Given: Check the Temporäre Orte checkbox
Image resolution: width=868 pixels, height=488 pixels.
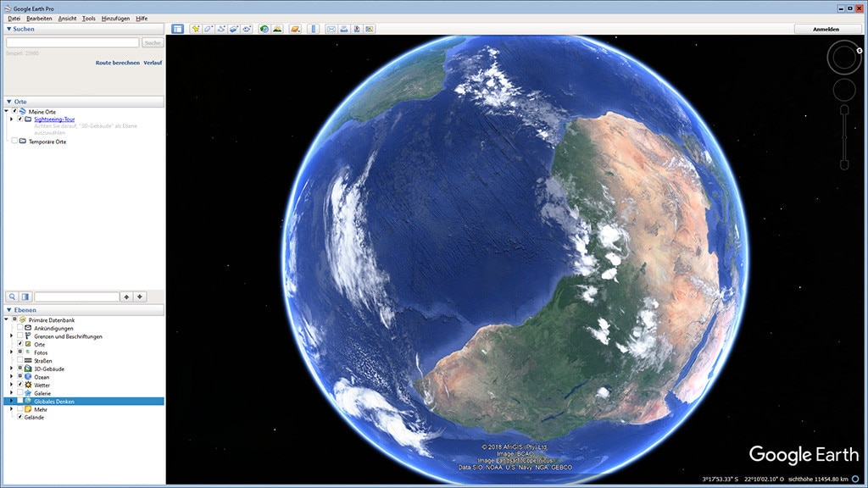Looking at the screenshot, I should (14, 141).
